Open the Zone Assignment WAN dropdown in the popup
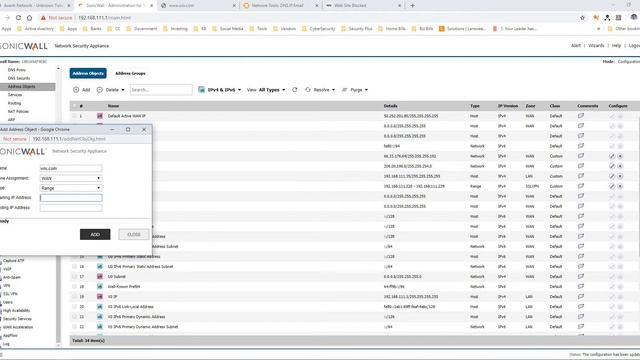Image resolution: width=640 pixels, height=360 pixels. [71, 178]
